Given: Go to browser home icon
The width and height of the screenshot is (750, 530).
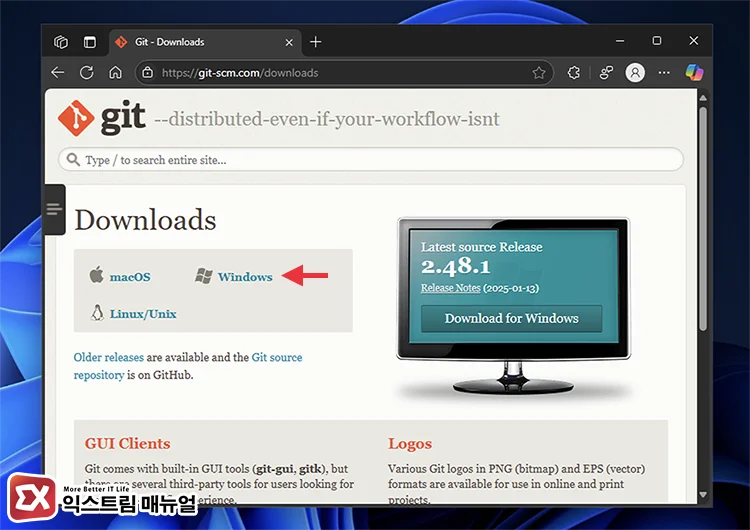Looking at the screenshot, I should point(115,73).
